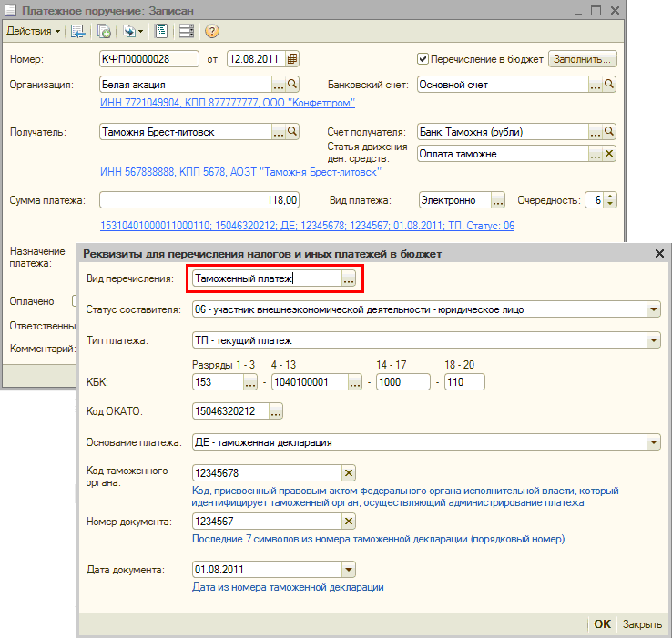Click ellipsis in Статья движения ден. средств
The width and height of the screenshot is (672, 638).
[595, 154]
